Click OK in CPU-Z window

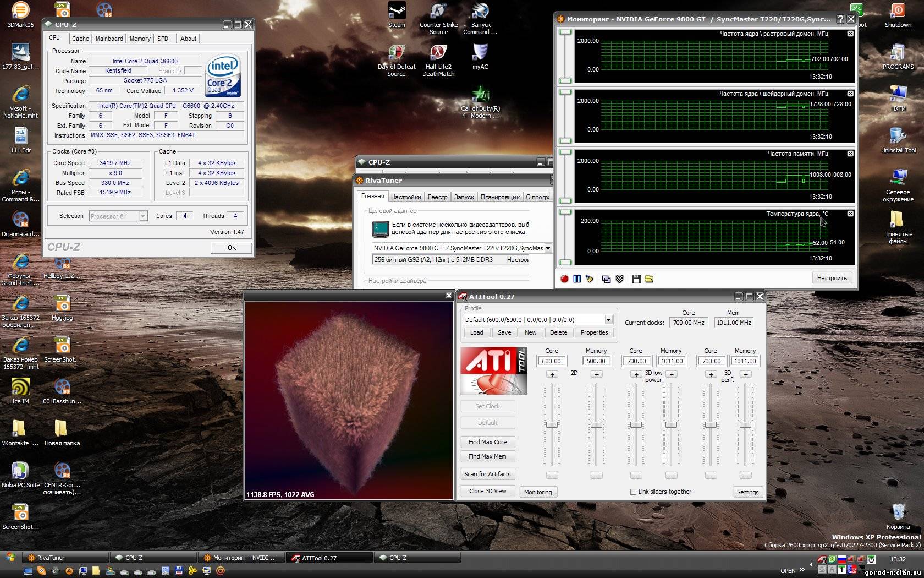point(232,248)
